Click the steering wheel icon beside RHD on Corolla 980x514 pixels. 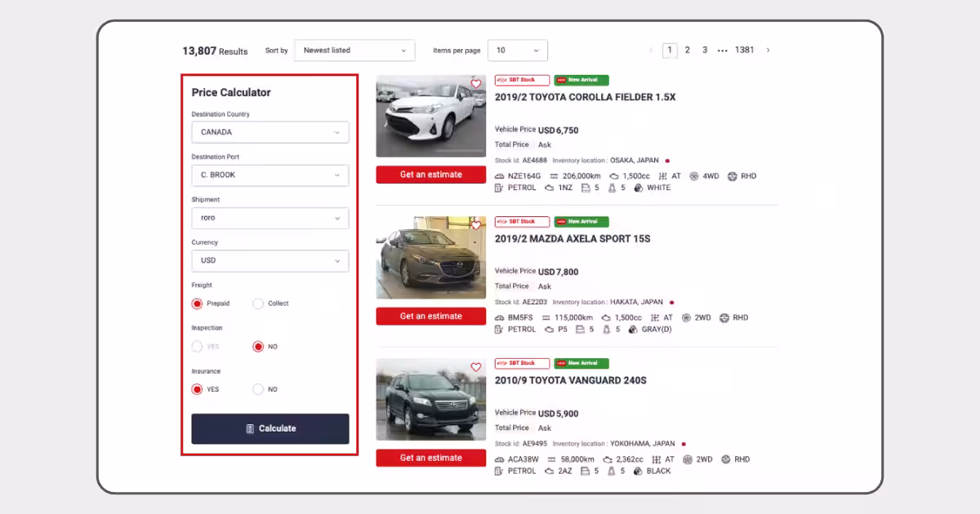[733, 176]
